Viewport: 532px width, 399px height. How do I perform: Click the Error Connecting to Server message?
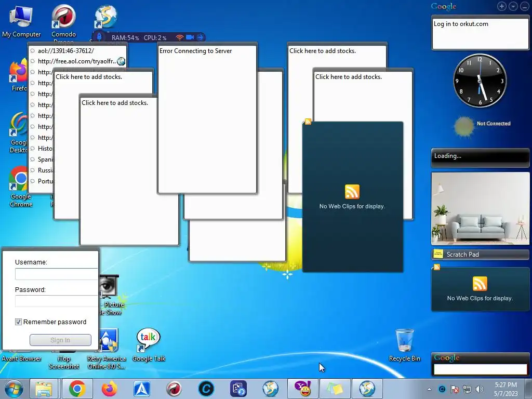point(196,51)
